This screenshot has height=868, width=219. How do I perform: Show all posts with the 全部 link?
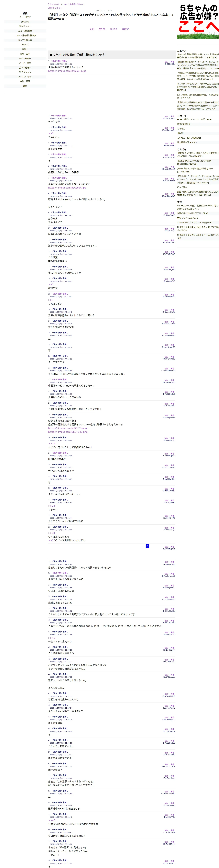pyautogui.click(x=92, y=29)
